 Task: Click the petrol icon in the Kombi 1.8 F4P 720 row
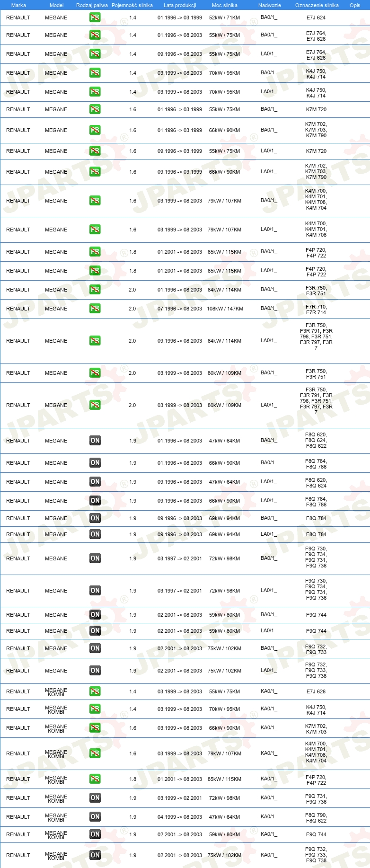click(x=95, y=779)
